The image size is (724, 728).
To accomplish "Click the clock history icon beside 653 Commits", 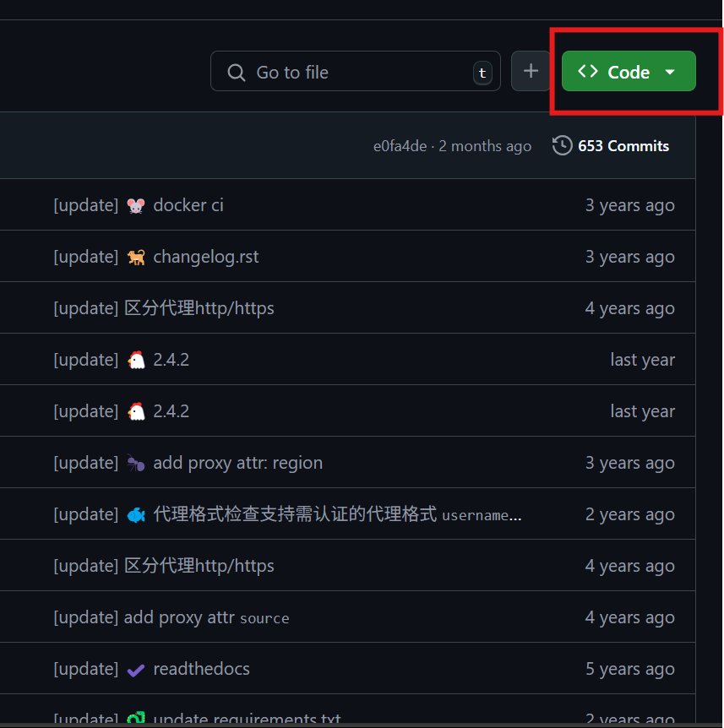I will pyautogui.click(x=562, y=145).
